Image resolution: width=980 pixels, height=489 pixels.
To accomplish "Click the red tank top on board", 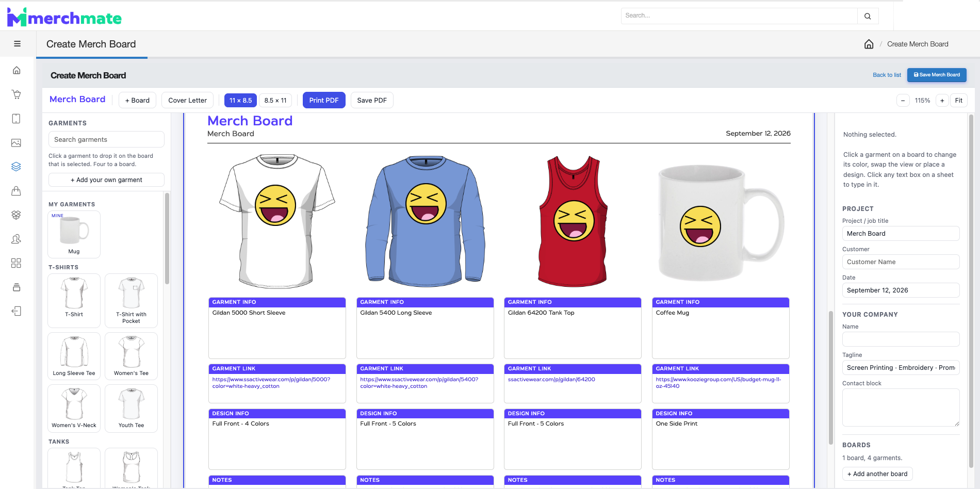I will point(574,221).
